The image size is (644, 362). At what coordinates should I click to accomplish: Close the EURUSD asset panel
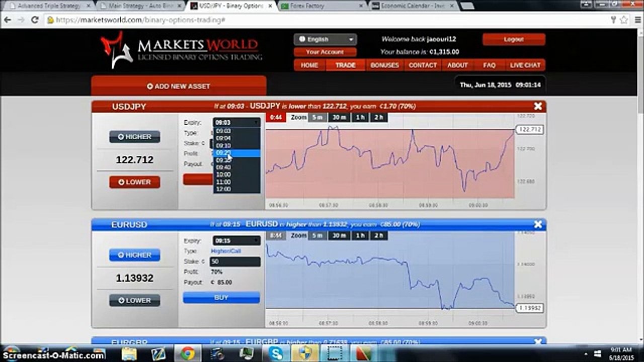point(538,224)
